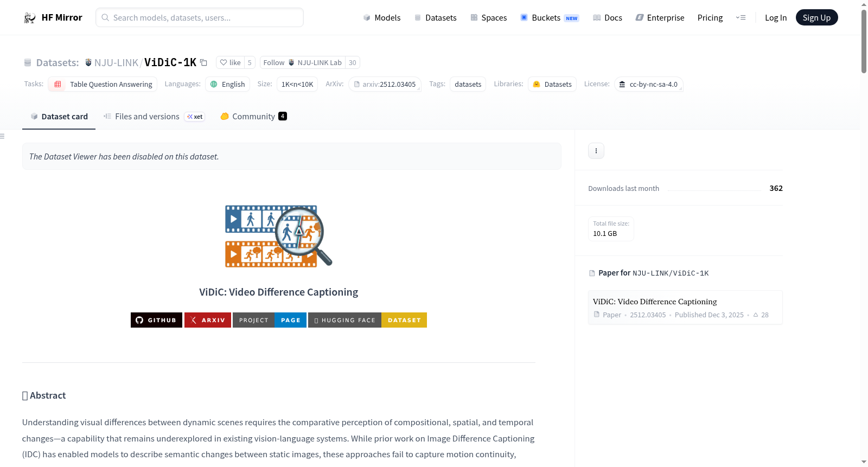This screenshot has height=467, width=868.
Task: Click the NEW badge beside Buckets
Action: 572,18
